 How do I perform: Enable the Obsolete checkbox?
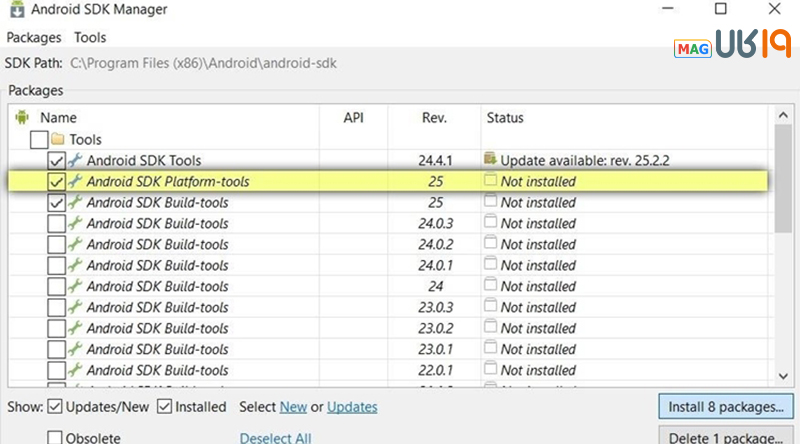[55, 437]
